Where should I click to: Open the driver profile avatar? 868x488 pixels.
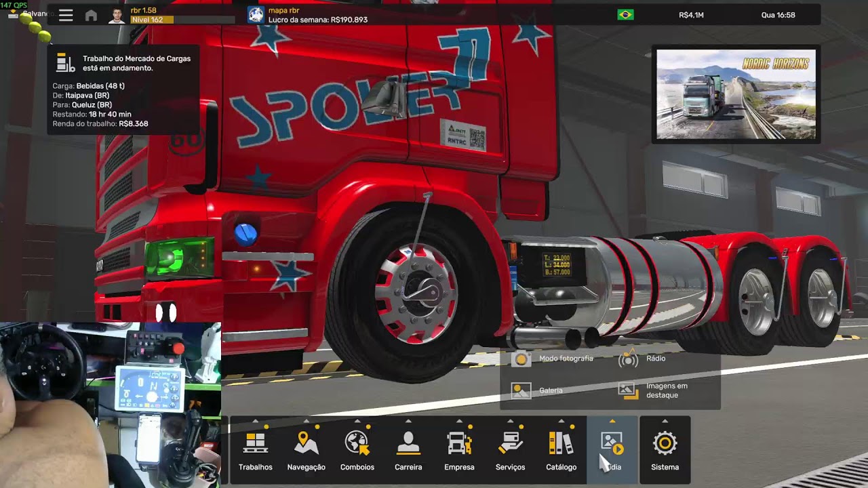pos(117,15)
